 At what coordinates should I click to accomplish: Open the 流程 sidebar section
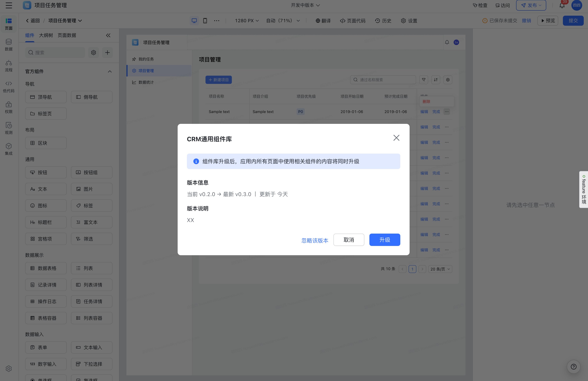pos(9,66)
